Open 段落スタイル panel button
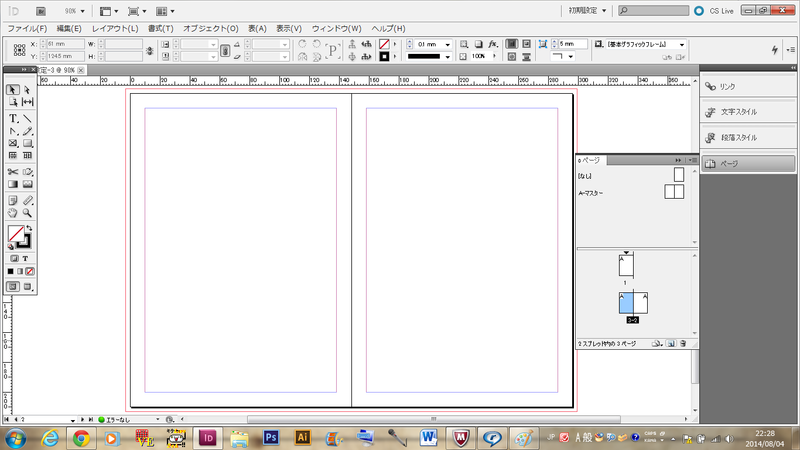Screen dimensions: 800x450 pos(748,138)
